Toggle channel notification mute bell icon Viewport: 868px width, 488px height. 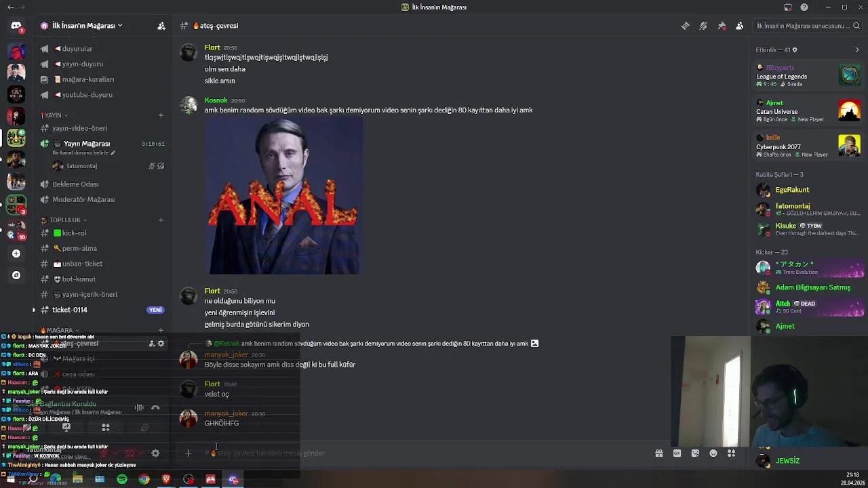(x=703, y=26)
